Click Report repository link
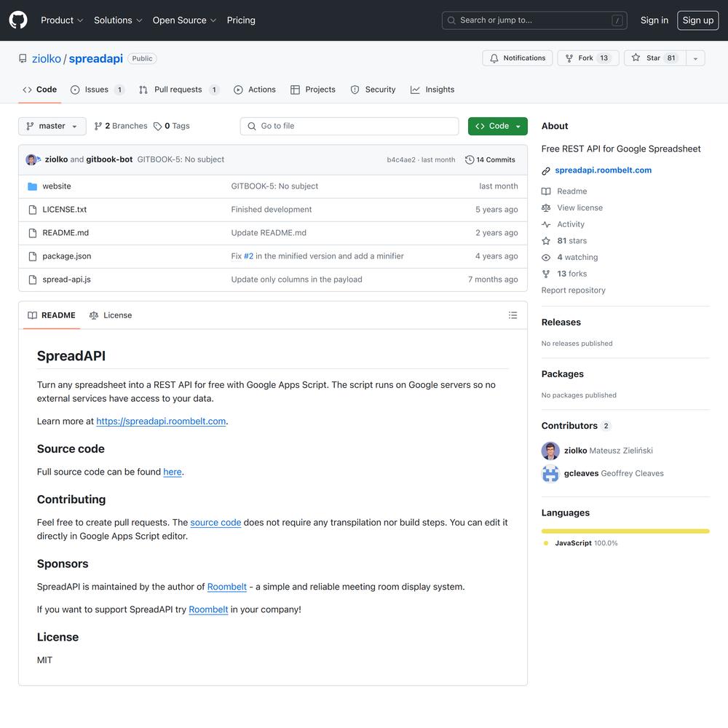 click(x=573, y=290)
